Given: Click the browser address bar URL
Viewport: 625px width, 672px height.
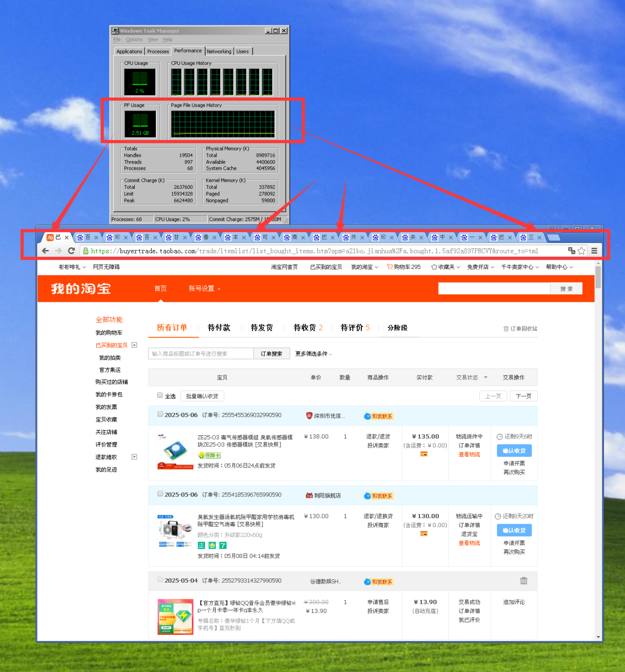Looking at the screenshot, I should [x=314, y=251].
